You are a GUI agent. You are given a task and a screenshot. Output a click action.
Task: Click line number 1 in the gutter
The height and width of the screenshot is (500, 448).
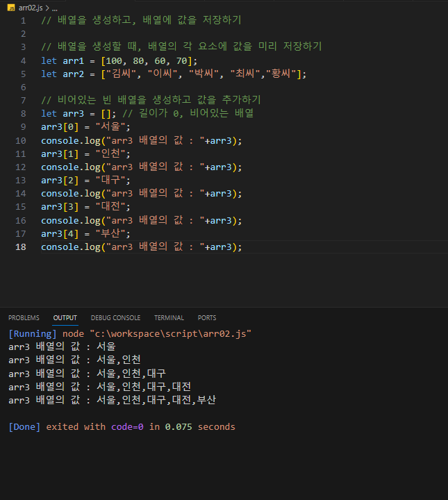pyautogui.click(x=24, y=21)
